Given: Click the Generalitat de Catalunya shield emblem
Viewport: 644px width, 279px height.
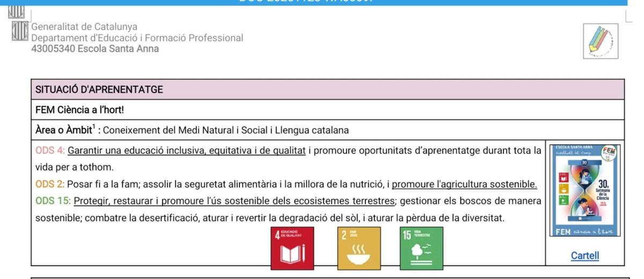Looking at the screenshot, I should click(20, 32).
